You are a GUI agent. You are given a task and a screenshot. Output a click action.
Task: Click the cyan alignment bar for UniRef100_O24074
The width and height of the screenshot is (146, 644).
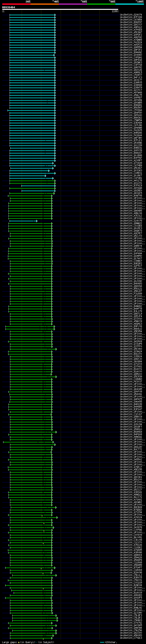tap(32, 15)
